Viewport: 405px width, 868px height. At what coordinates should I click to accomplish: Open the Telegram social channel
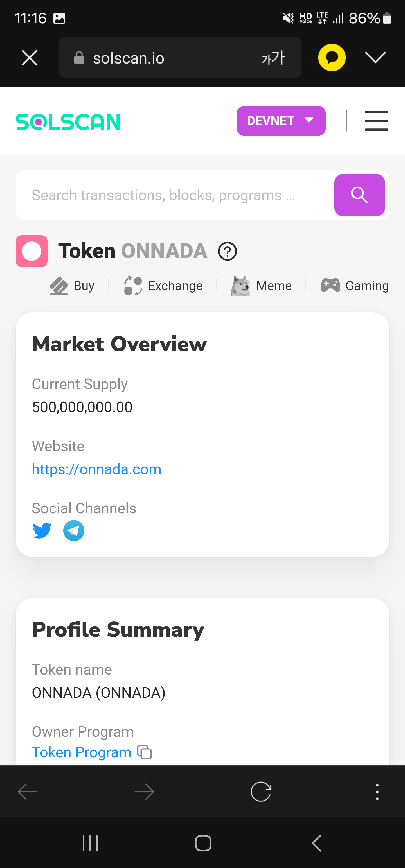point(73,530)
